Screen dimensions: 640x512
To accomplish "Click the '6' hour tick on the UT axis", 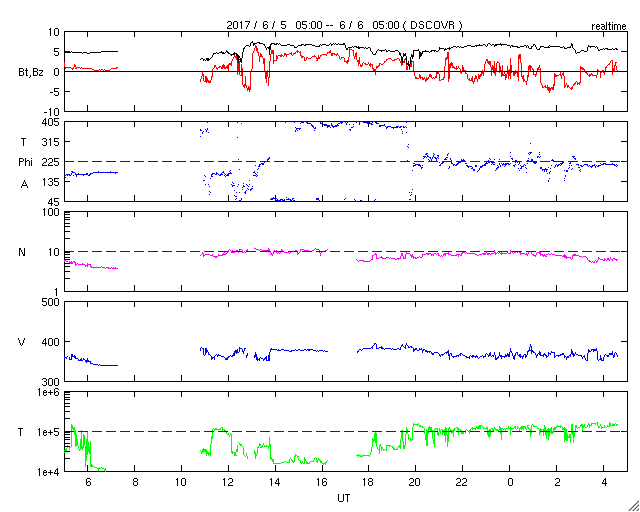I will pos(88,483).
